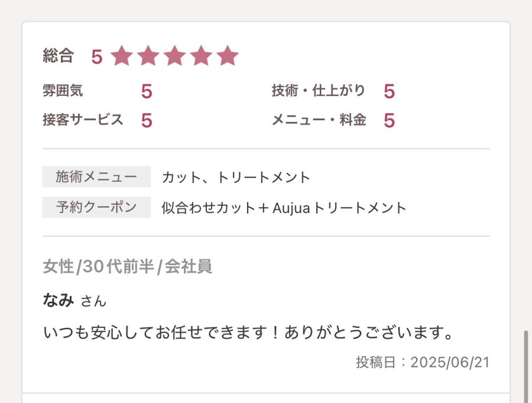Click the first rating star
Screen dimensions: 532x403
click(x=122, y=56)
